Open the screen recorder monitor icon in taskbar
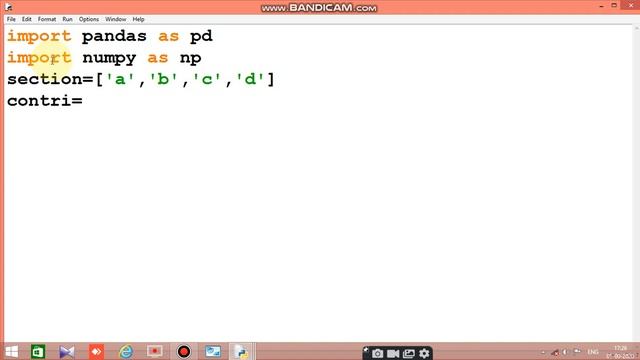640x360 pixels. click(155, 351)
